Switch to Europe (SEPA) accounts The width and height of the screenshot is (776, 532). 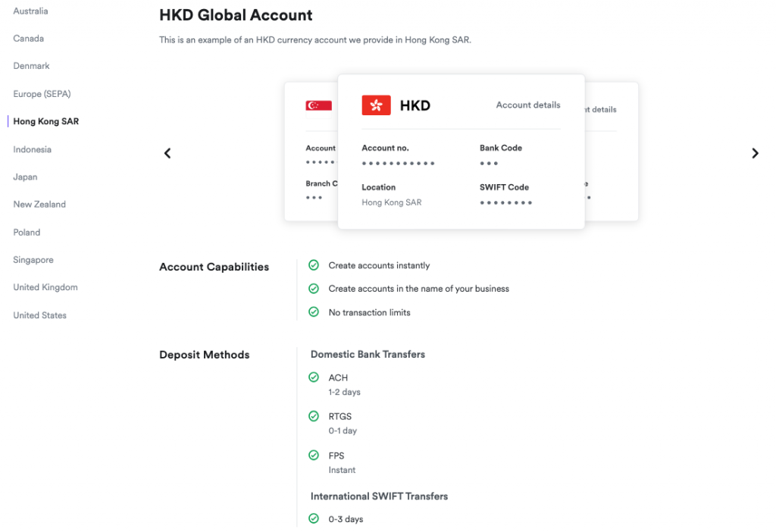(x=42, y=94)
